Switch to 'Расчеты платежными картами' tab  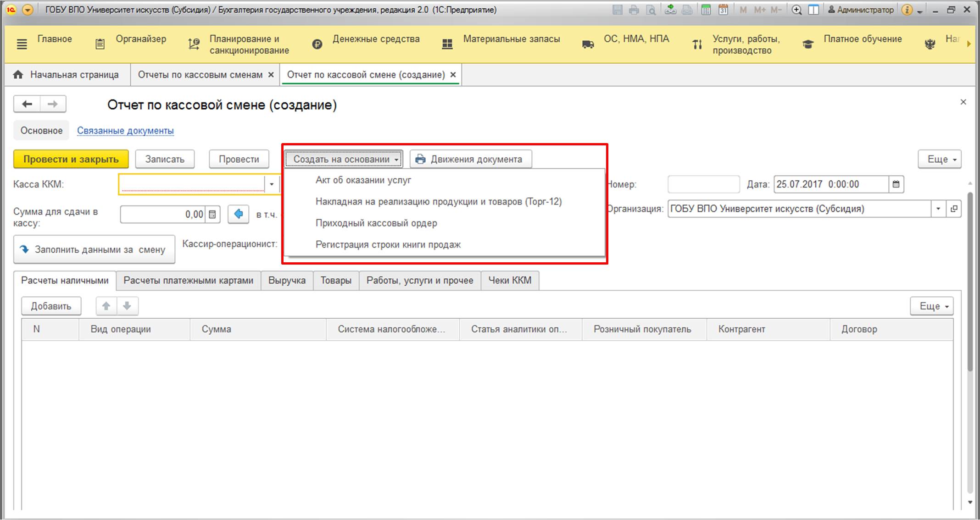coord(196,280)
